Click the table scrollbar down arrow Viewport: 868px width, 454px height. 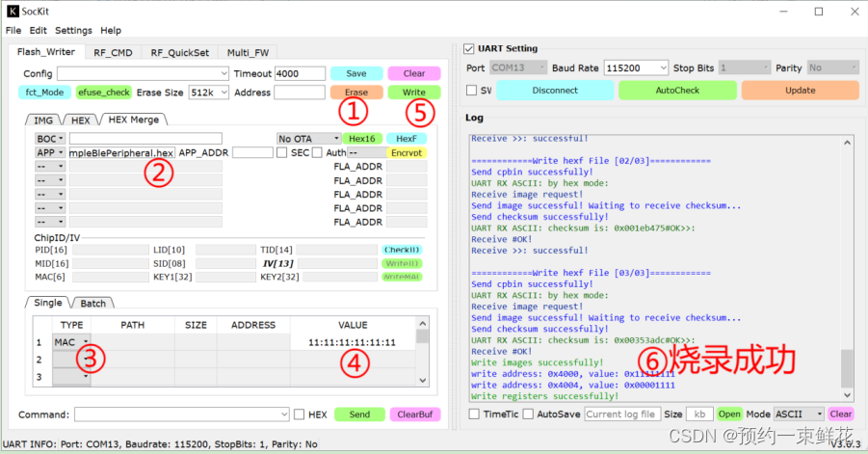[x=422, y=381]
